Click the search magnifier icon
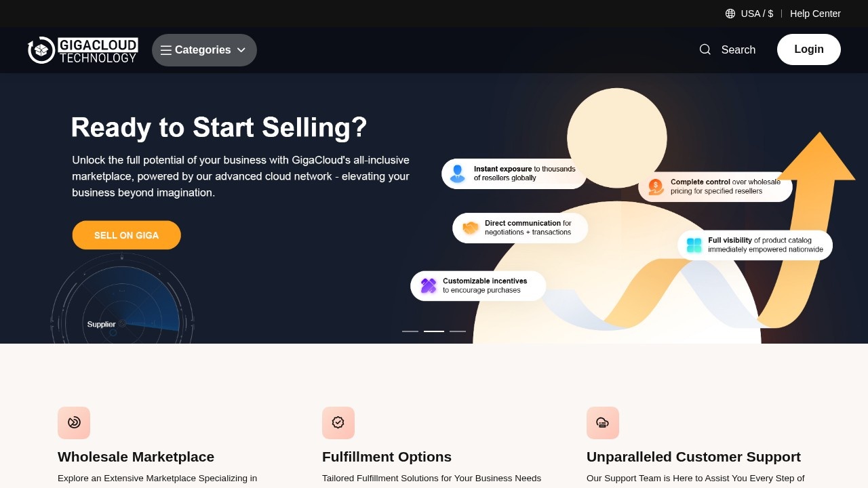The image size is (868, 488). [705, 49]
